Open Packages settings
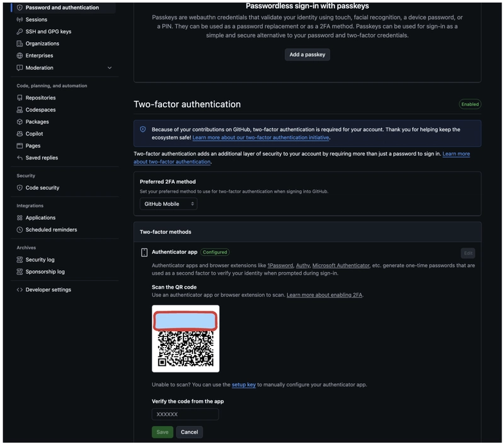 click(37, 122)
